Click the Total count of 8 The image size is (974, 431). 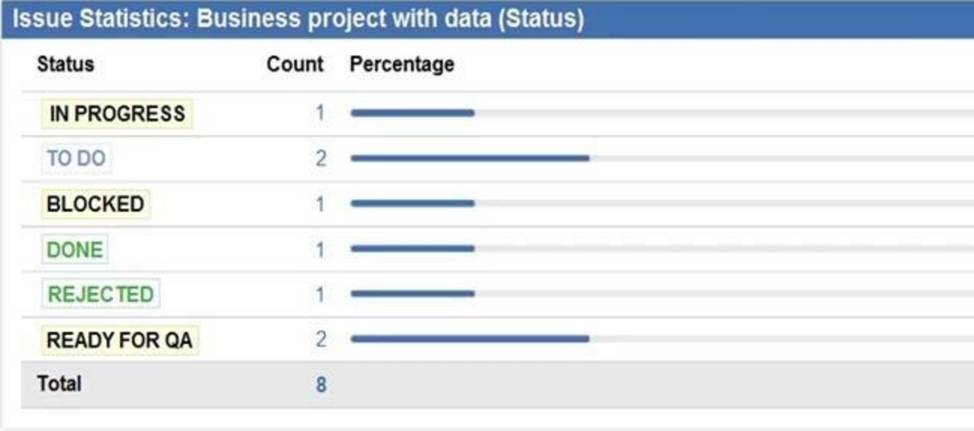coord(321,385)
